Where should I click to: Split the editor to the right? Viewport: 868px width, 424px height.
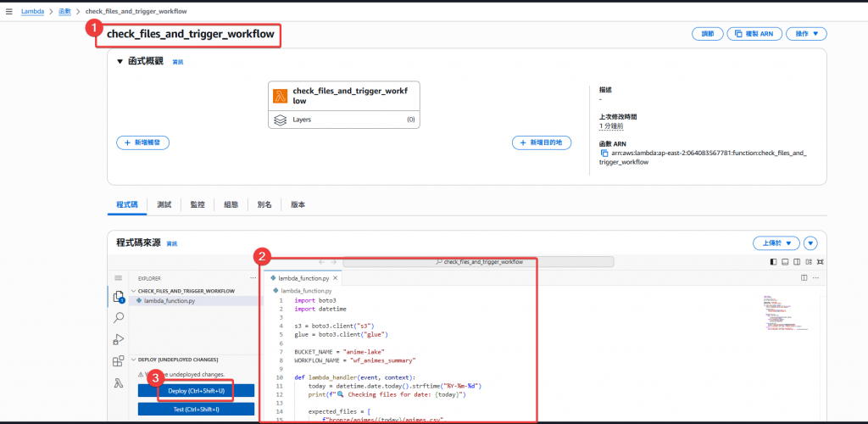pos(804,278)
